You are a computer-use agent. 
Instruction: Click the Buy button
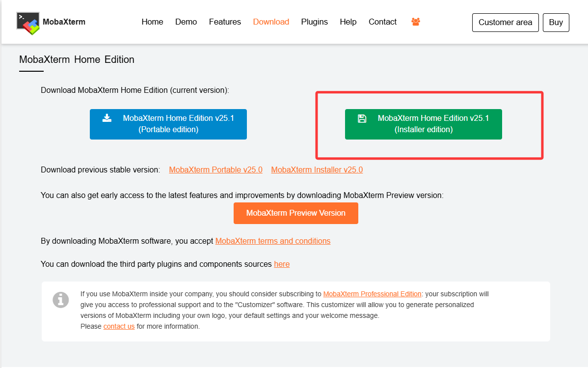556,23
